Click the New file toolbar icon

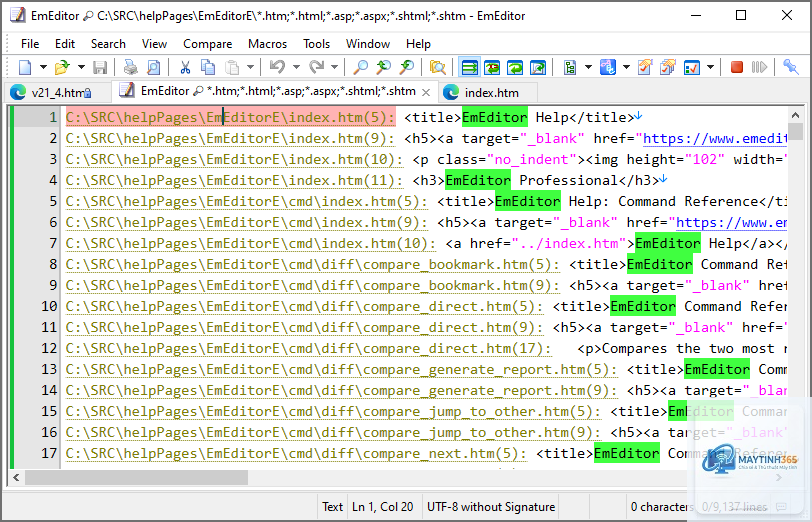[x=25, y=67]
